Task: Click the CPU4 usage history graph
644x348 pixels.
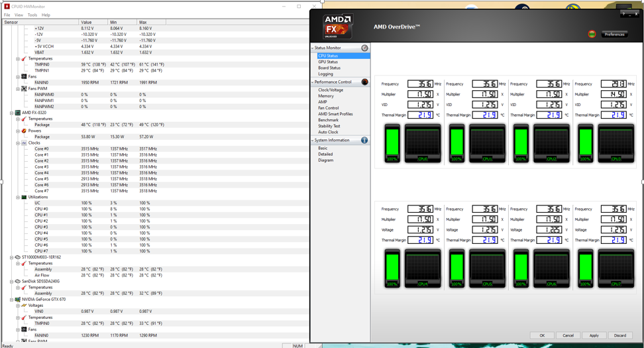Action: pos(423,268)
